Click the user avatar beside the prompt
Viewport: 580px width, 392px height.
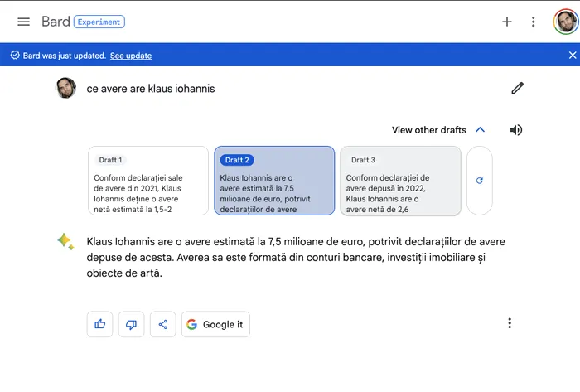65,88
